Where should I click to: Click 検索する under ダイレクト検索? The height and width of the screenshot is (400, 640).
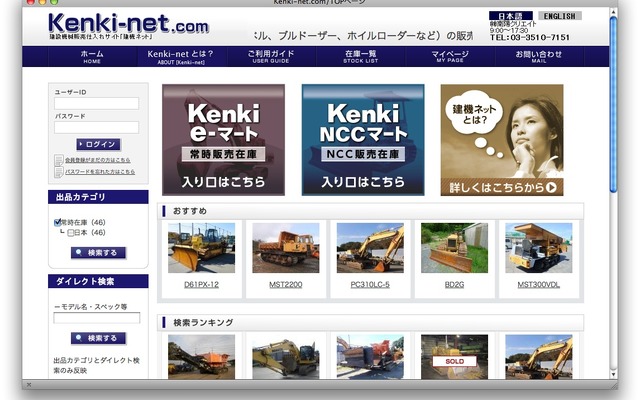pos(98,338)
